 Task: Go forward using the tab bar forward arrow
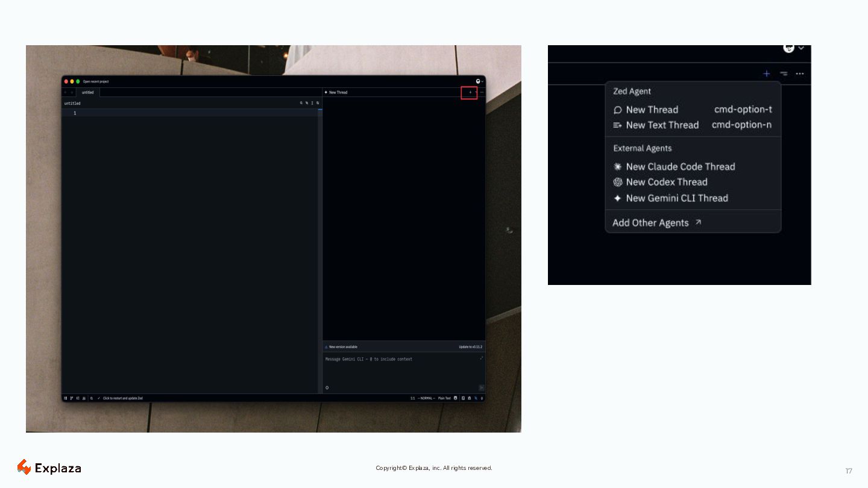click(72, 92)
